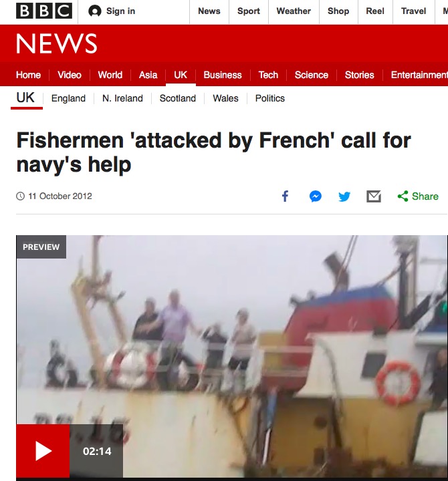
Task: Click the video preview thumbnail image
Action: pyautogui.click(x=232, y=357)
